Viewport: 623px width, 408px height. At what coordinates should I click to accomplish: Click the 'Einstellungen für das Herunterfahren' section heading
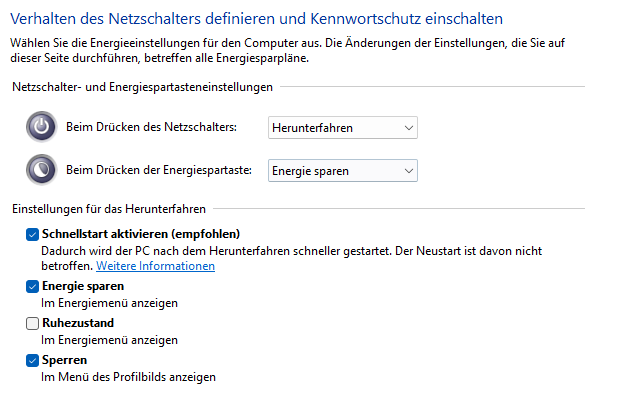pyautogui.click(x=109, y=209)
